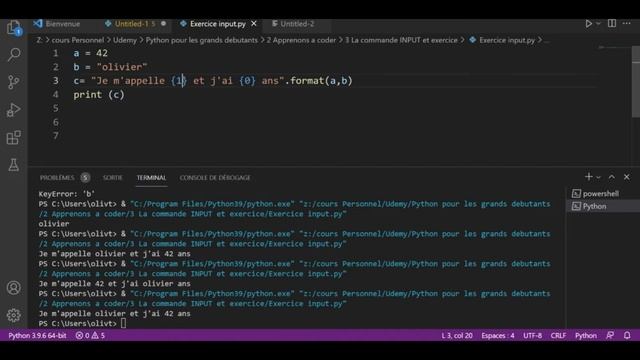
Task: Click 'print (c)' on line 4
Action: click(x=99, y=95)
